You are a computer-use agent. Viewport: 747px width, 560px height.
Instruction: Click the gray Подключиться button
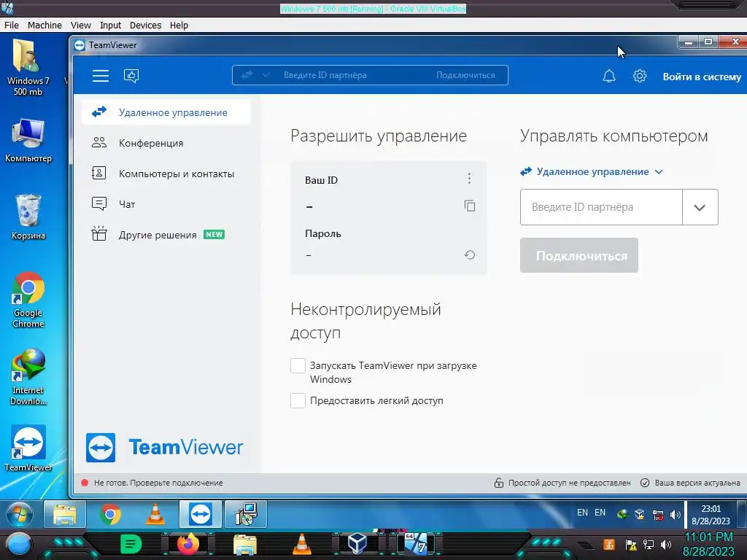pyautogui.click(x=578, y=255)
